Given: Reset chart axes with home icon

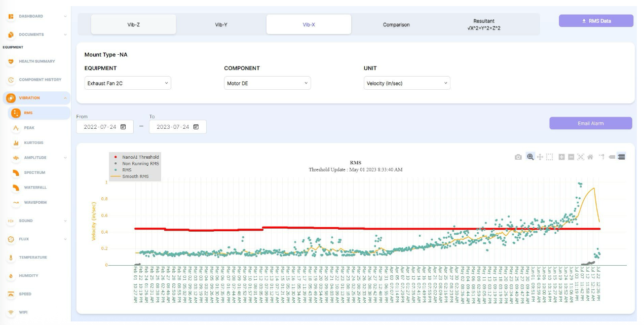Looking at the screenshot, I should [x=590, y=157].
